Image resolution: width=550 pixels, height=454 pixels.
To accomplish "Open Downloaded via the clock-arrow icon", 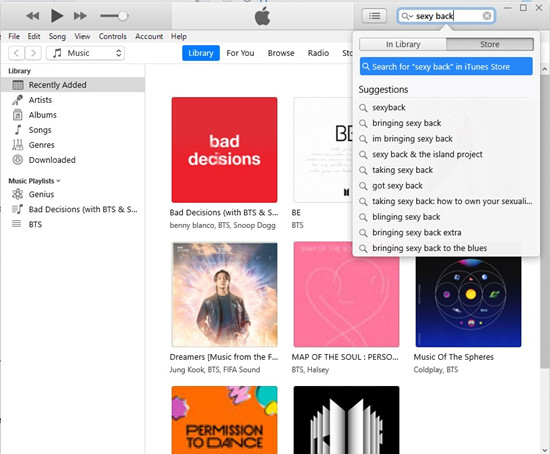I will [x=18, y=160].
